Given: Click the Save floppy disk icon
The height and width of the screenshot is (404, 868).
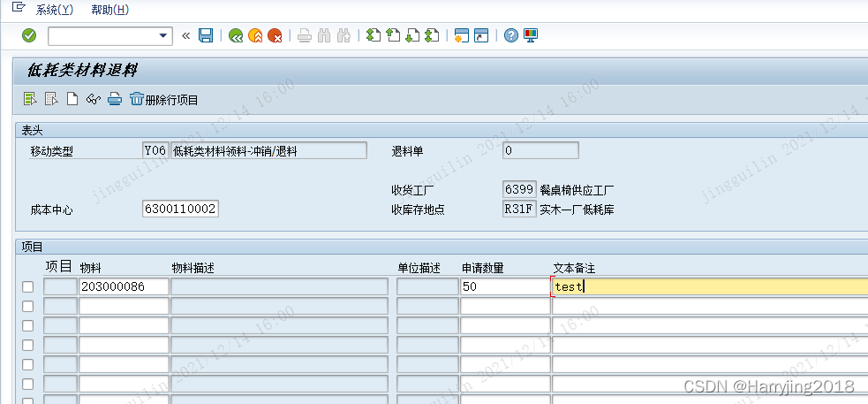Looking at the screenshot, I should 206,36.
